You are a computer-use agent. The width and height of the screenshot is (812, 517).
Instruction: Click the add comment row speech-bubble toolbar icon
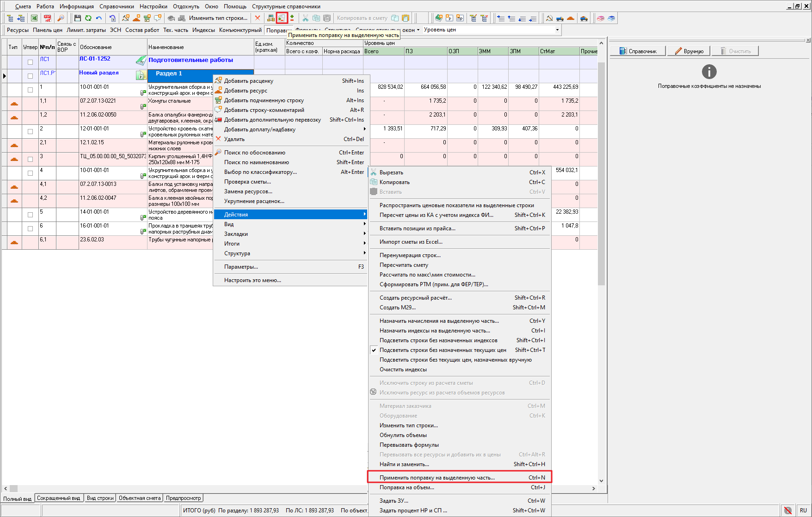tap(158, 18)
